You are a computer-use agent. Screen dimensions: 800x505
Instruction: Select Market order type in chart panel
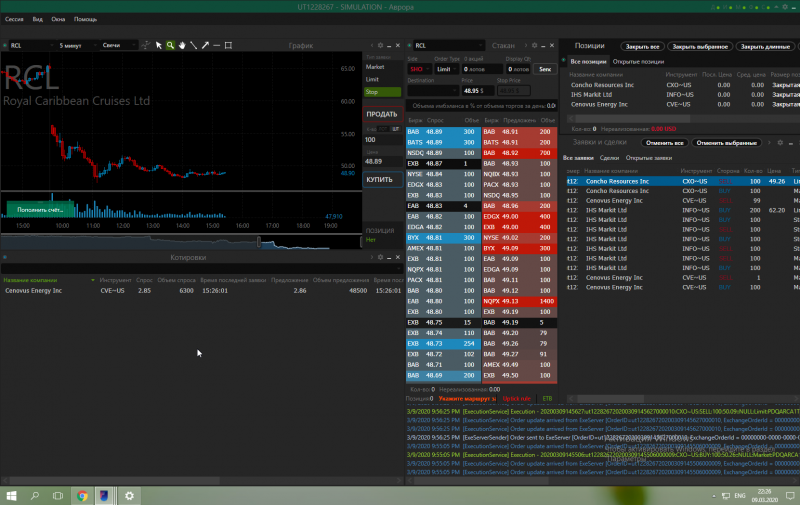pyautogui.click(x=383, y=67)
